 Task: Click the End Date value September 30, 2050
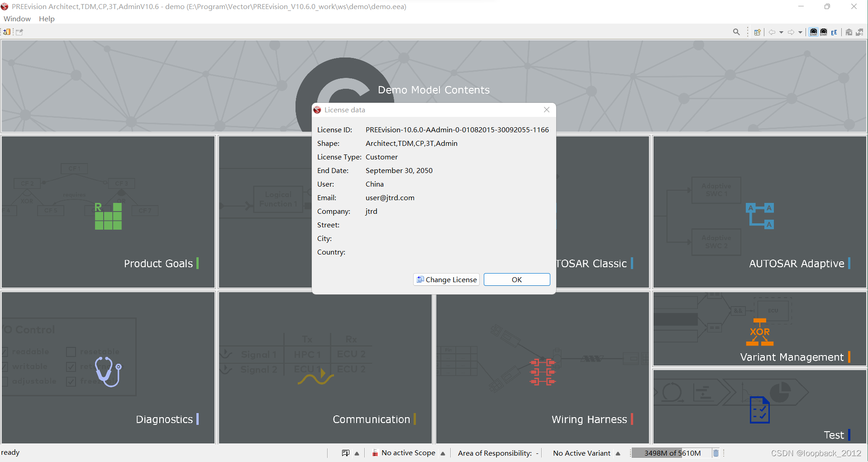(x=399, y=171)
